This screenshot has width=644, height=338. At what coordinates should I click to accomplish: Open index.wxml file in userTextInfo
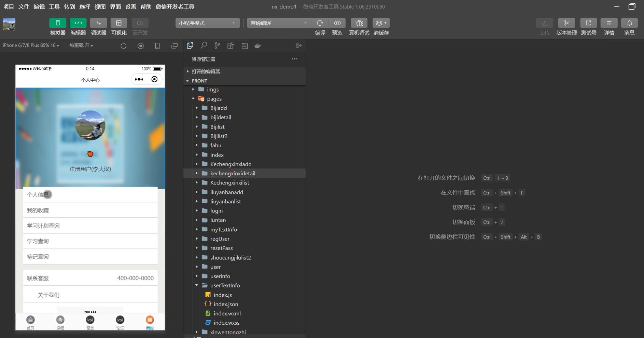[227, 313]
